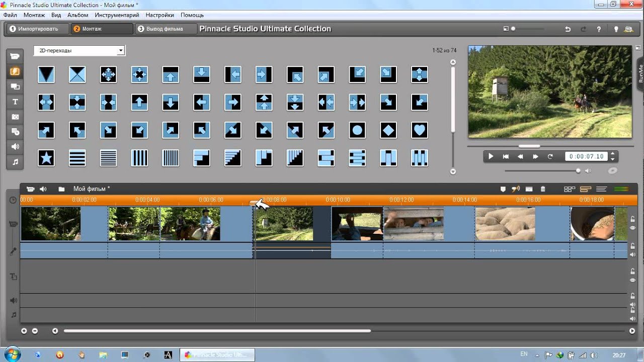
Task: Lock the sound effects track
Action: (633, 296)
